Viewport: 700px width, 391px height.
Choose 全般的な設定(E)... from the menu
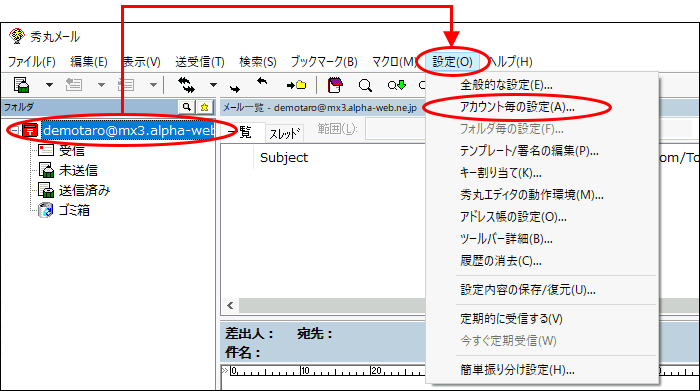[506, 84]
